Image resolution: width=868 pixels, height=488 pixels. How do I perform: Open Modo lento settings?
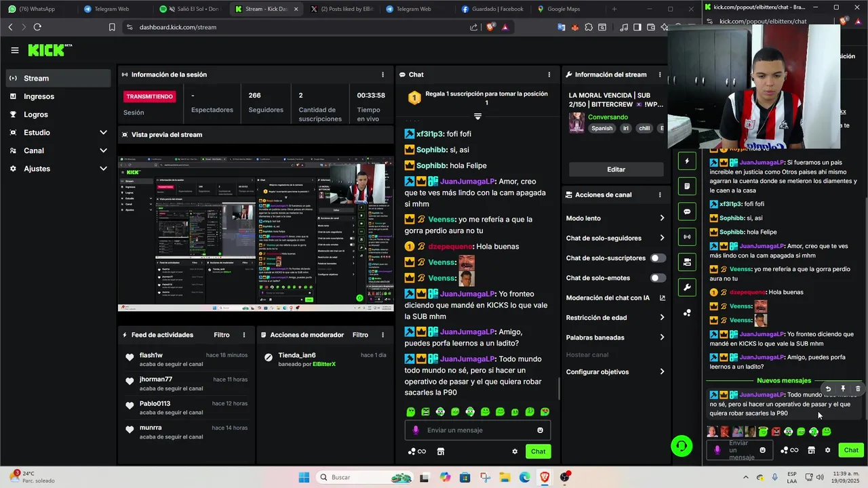tap(616, 218)
